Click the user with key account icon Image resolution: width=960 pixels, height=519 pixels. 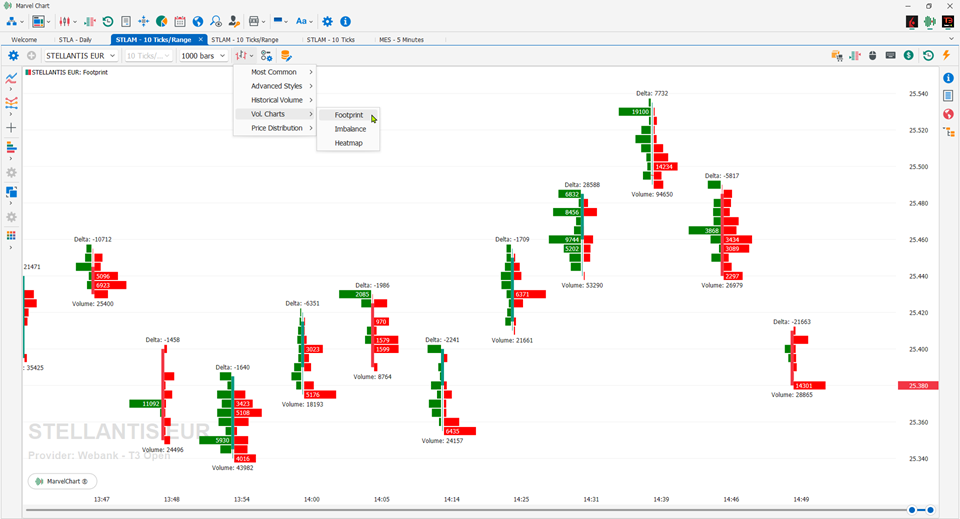(x=234, y=21)
